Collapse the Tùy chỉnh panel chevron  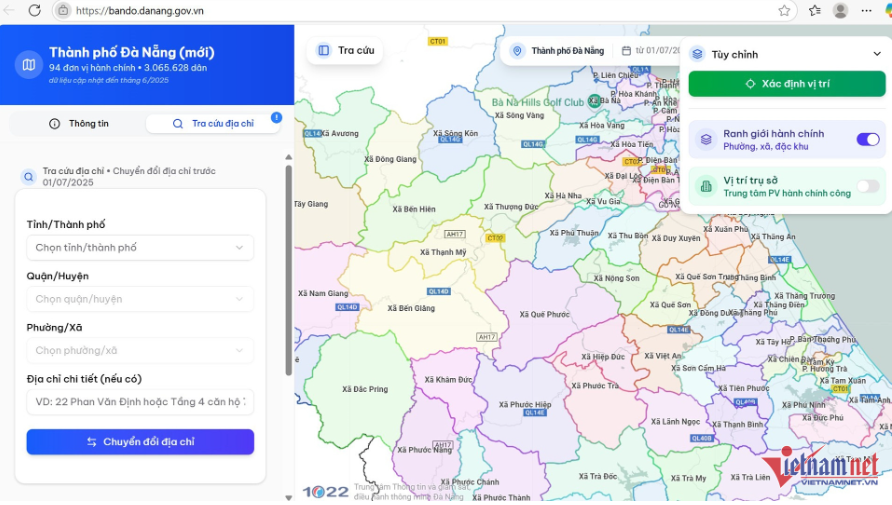click(x=877, y=54)
